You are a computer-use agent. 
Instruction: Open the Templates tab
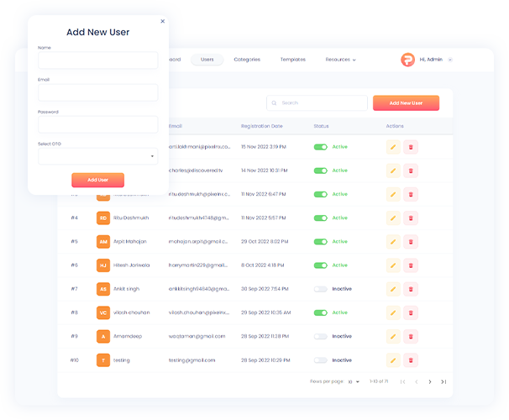pos(292,60)
